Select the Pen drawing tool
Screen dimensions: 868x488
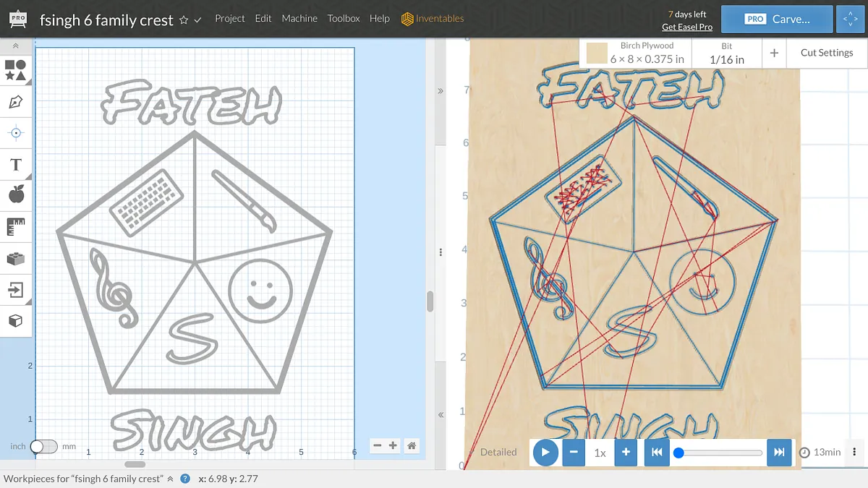[x=15, y=102]
